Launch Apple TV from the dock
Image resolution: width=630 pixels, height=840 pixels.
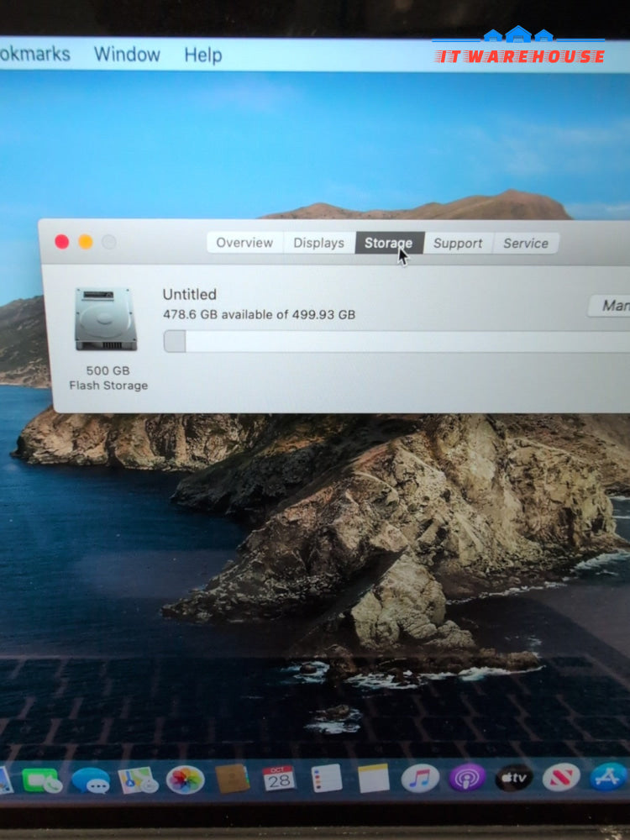point(514,777)
